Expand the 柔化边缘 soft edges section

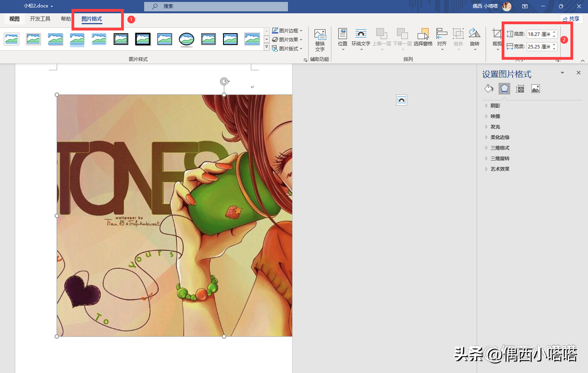pos(499,137)
